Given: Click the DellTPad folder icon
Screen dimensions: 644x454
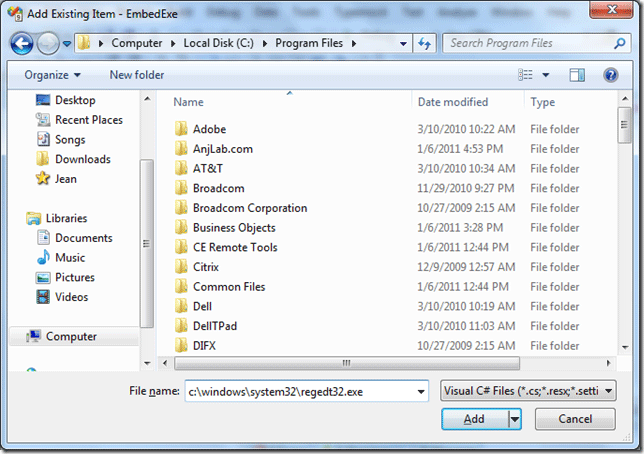Looking at the screenshot, I should [x=181, y=326].
